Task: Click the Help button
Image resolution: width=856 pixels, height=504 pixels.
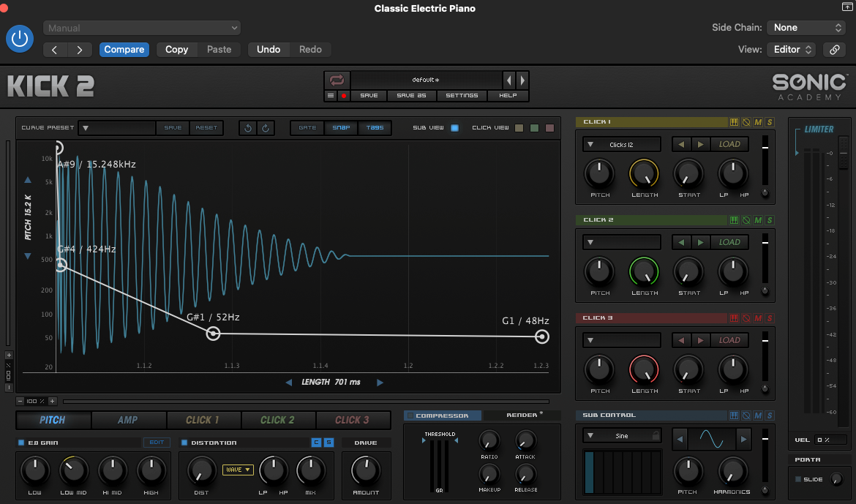Action: pyautogui.click(x=508, y=96)
